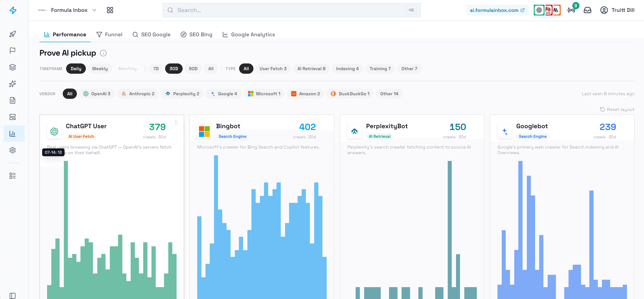This screenshot has height=299, width=644.
Task: Switch to the SEO Bing tab
Action: 197,35
